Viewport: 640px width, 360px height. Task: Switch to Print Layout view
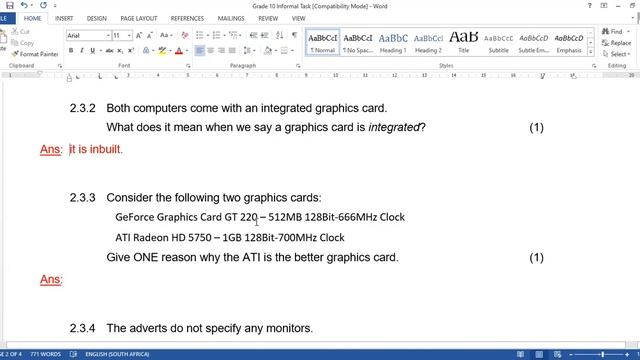(x=539, y=354)
